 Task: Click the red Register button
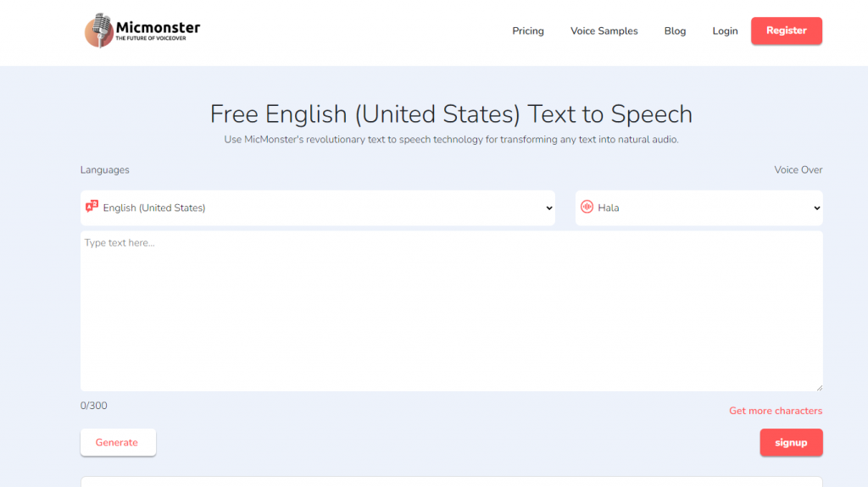[786, 30]
